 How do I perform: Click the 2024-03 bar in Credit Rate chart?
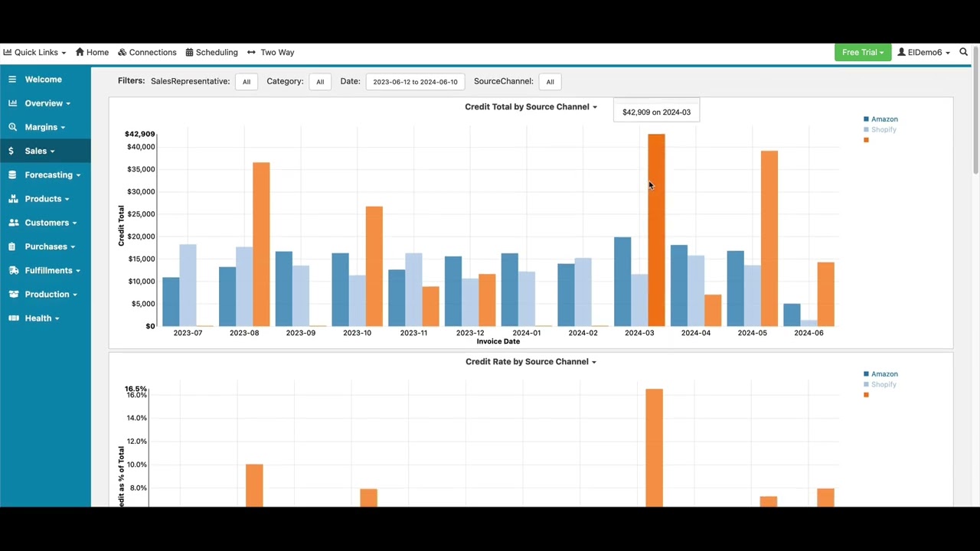(x=654, y=448)
